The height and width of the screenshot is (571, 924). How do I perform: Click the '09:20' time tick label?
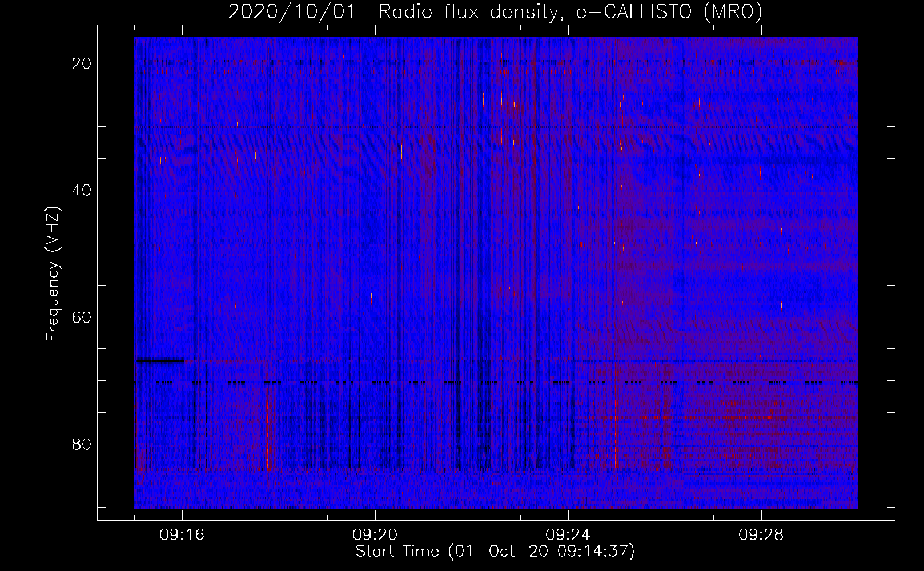click(375, 535)
